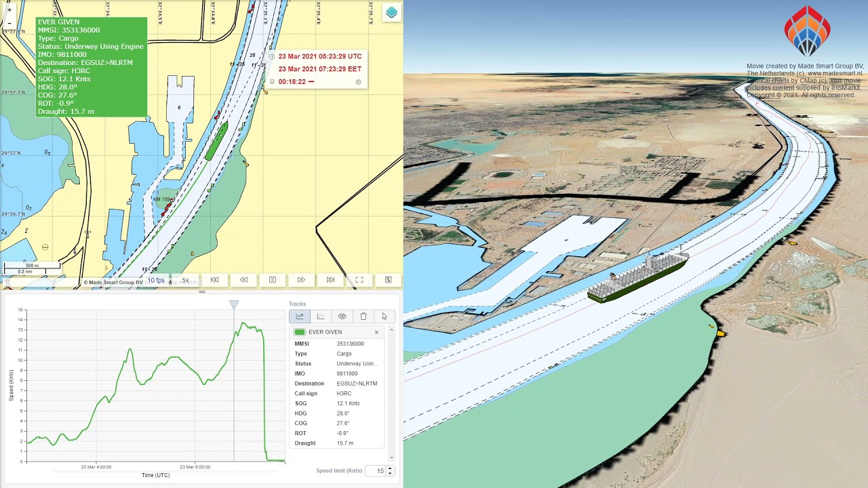Screen dimensions: 868x488
Task: Open the time box settings gear
Action: (x=358, y=82)
